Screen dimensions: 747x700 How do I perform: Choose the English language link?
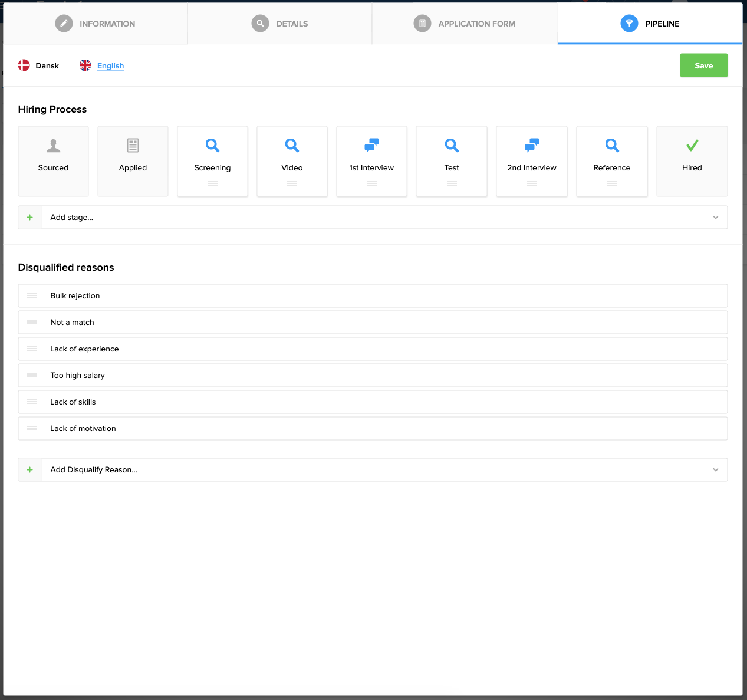pos(110,65)
